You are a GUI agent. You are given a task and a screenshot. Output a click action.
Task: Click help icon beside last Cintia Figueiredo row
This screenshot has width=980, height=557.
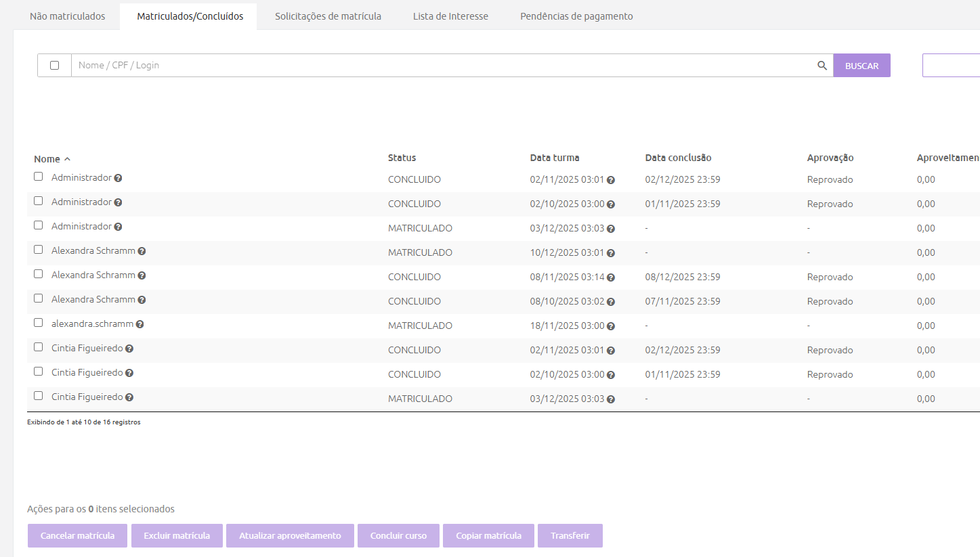(129, 397)
